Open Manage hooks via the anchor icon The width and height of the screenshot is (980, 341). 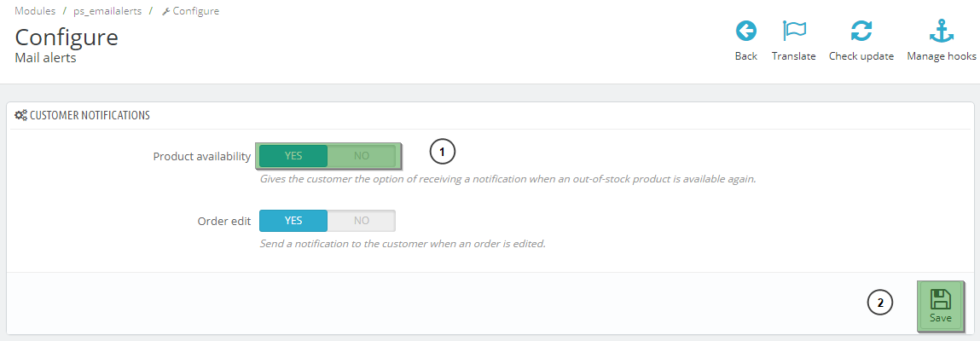(x=941, y=32)
